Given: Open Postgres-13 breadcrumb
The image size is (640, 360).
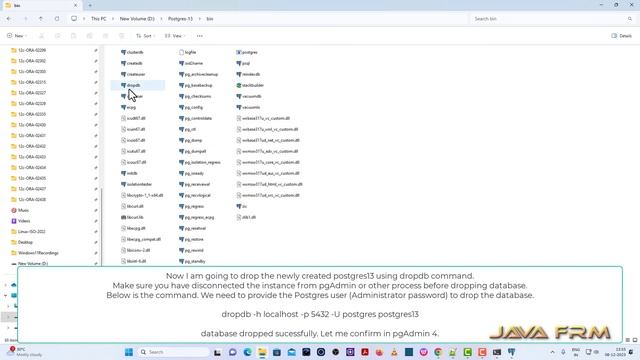Looking at the screenshot, I should [180, 19].
